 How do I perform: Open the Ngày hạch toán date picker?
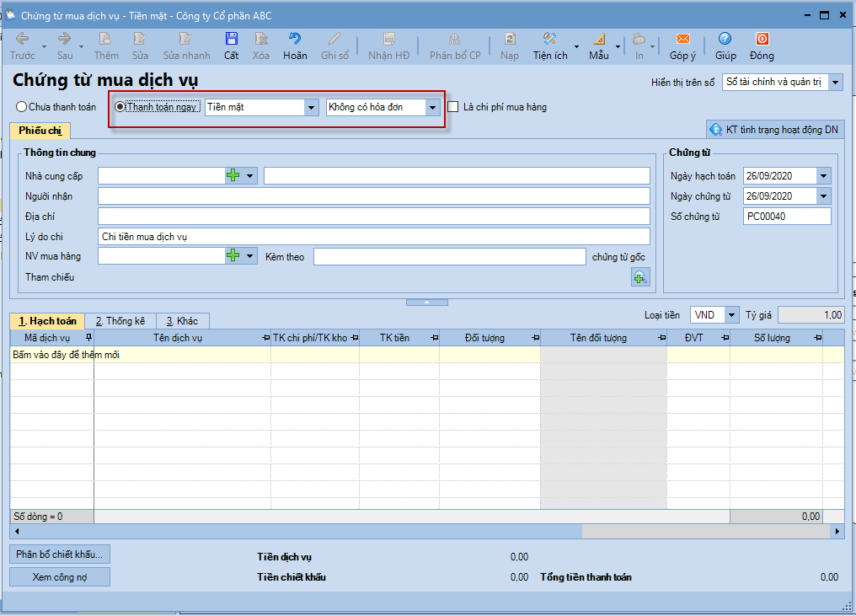(x=824, y=176)
